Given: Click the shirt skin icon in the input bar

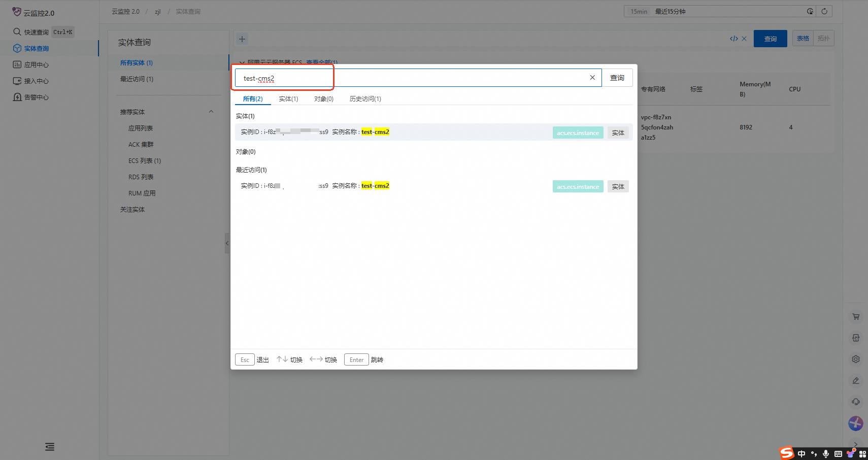Looking at the screenshot, I should (x=851, y=453).
